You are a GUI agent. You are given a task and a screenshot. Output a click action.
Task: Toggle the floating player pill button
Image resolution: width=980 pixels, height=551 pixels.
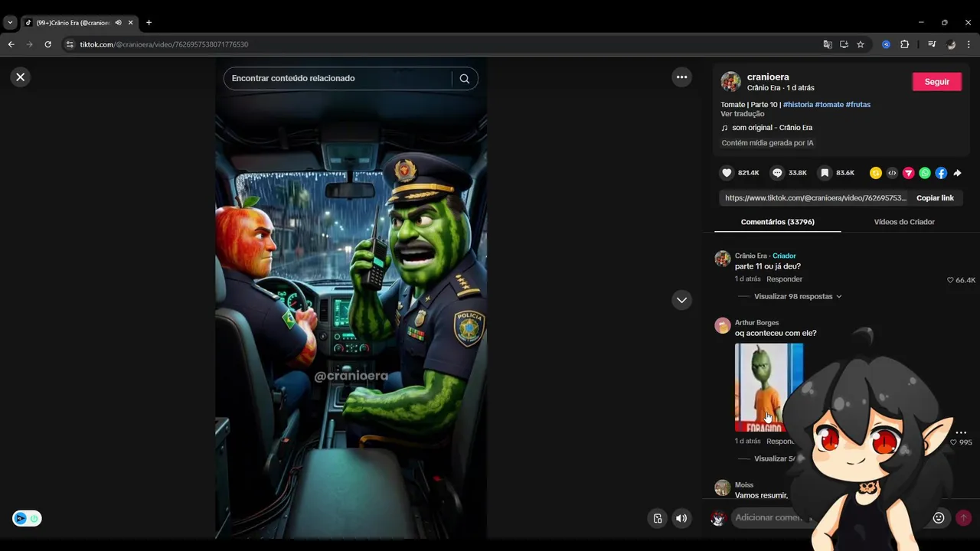27,518
